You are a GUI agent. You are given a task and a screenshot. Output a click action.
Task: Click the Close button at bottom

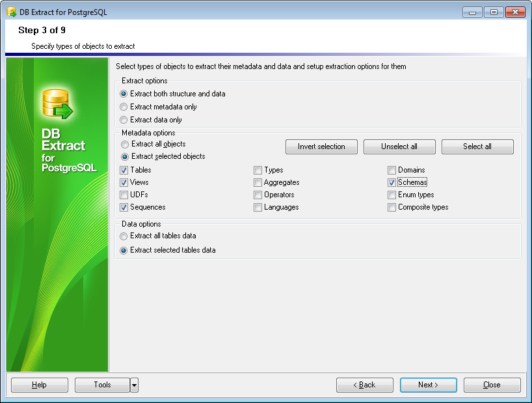492,385
